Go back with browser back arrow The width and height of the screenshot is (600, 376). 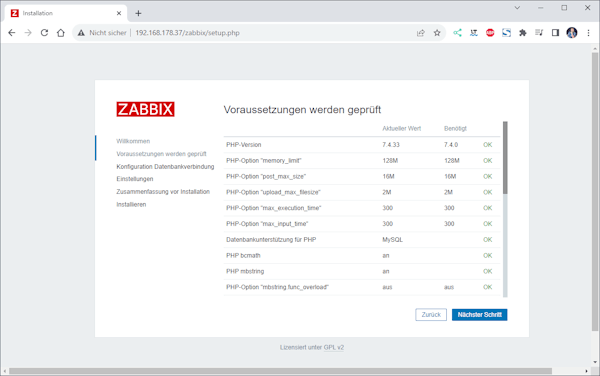12,33
